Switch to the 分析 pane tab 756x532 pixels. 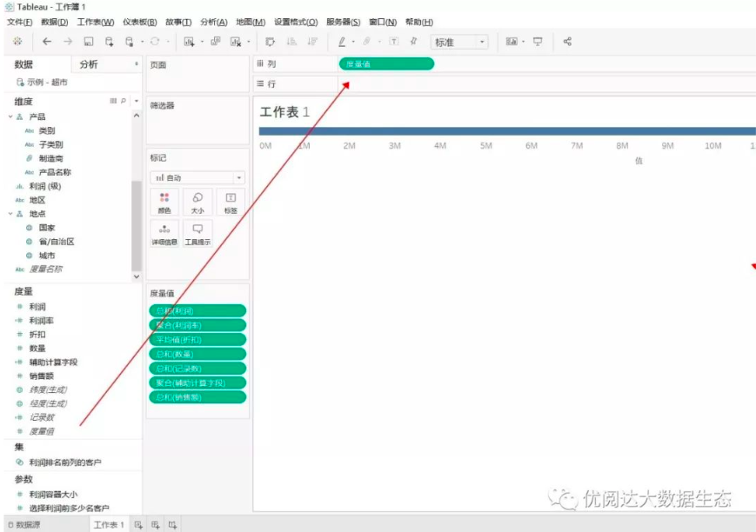point(89,64)
